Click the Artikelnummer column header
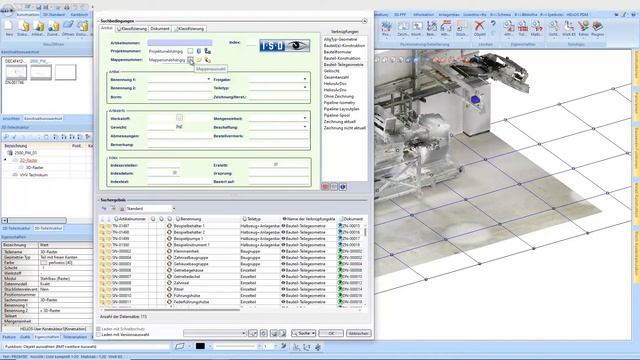This screenshot has width=640, height=360. click(x=130, y=219)
